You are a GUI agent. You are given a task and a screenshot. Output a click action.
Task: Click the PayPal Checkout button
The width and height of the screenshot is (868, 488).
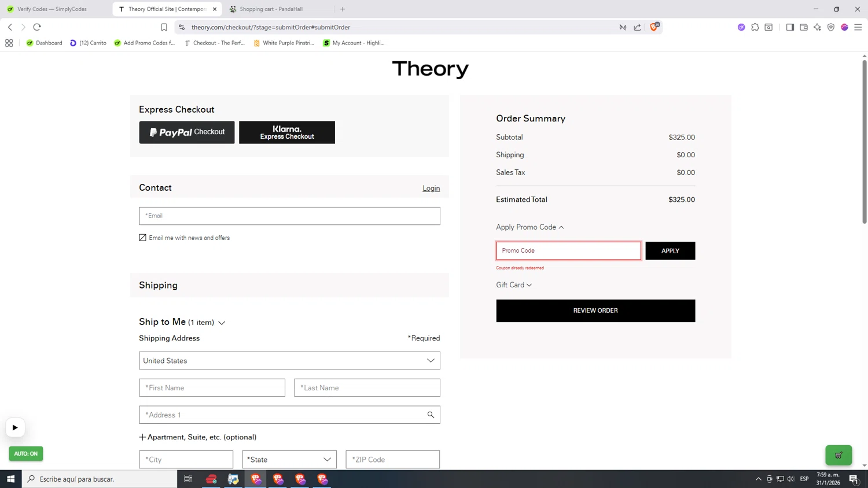point(187,132)
